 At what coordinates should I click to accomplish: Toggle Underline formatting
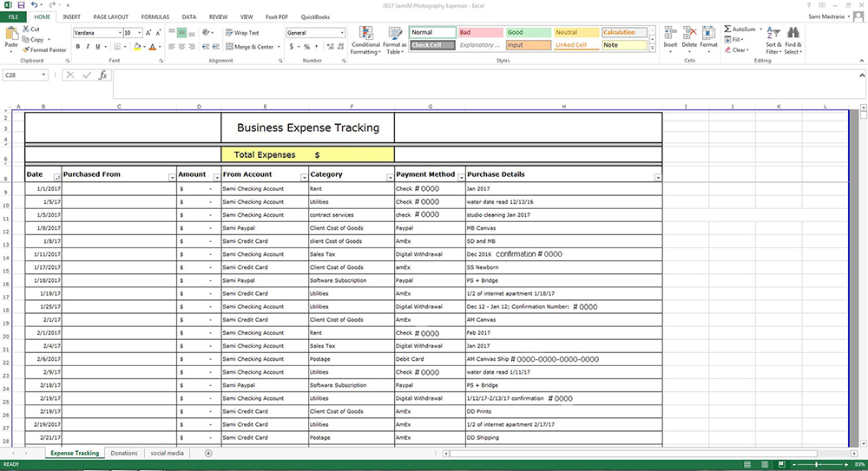(98, 47)
